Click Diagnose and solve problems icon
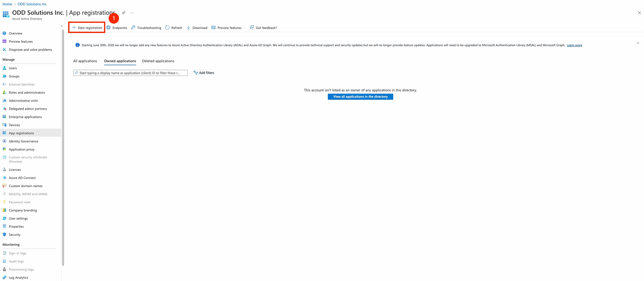The image size is (644, 281). 4,50
